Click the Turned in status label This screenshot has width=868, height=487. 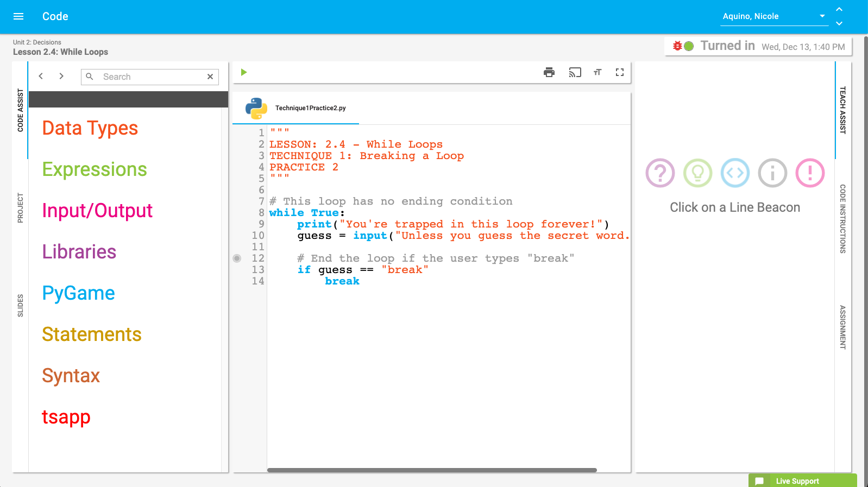[x=727, y=46]
